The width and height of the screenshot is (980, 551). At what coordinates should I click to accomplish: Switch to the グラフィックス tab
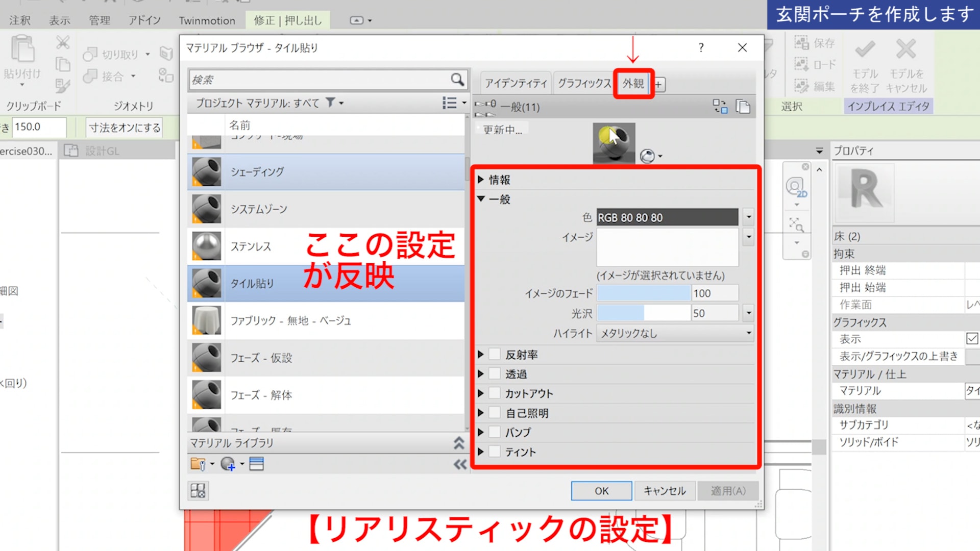coord(584,84)
